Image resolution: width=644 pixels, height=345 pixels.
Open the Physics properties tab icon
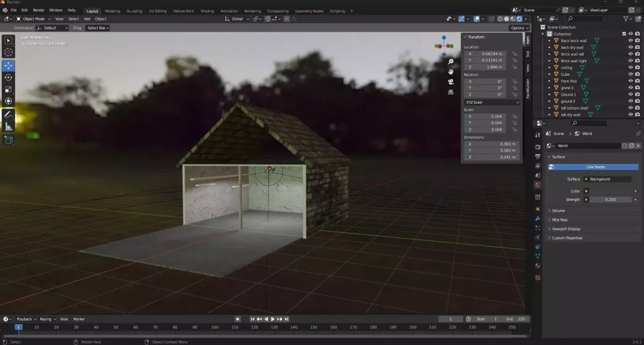click(538, 237)
